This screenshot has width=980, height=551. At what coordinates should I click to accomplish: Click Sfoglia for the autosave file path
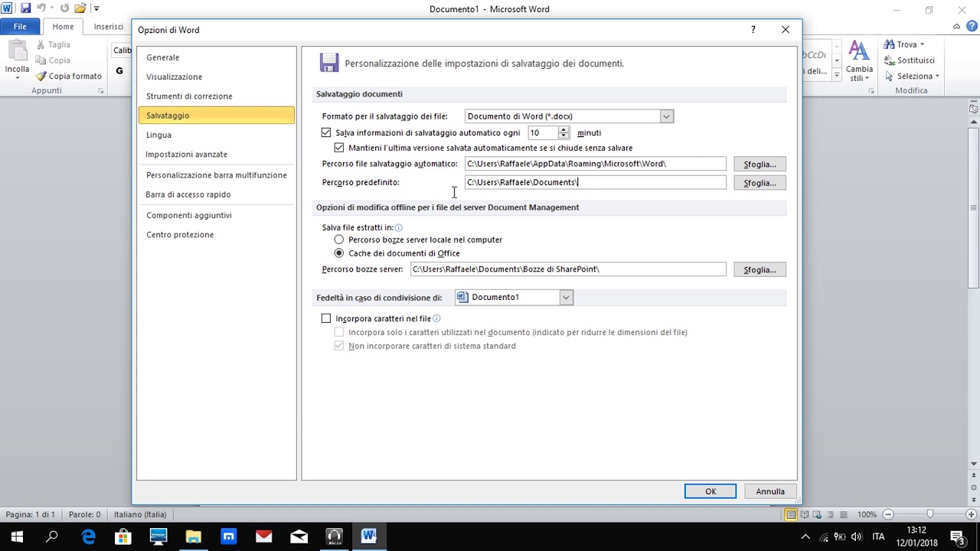coord(759,165)
